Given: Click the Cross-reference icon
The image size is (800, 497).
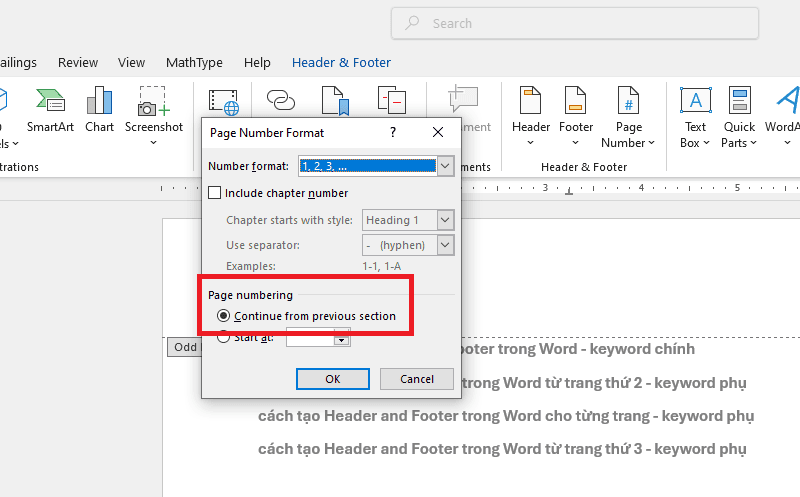Looking at the screenshot, I should 391,100.
